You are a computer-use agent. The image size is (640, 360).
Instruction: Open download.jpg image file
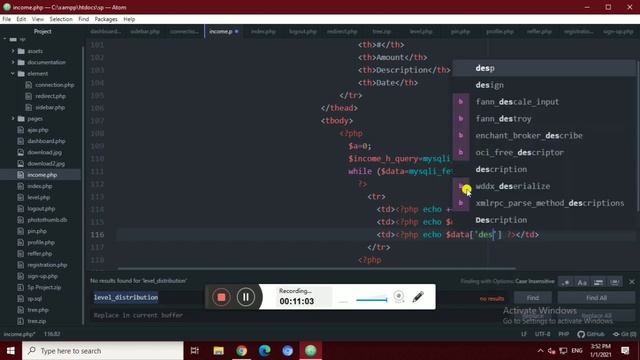[44, 152]
